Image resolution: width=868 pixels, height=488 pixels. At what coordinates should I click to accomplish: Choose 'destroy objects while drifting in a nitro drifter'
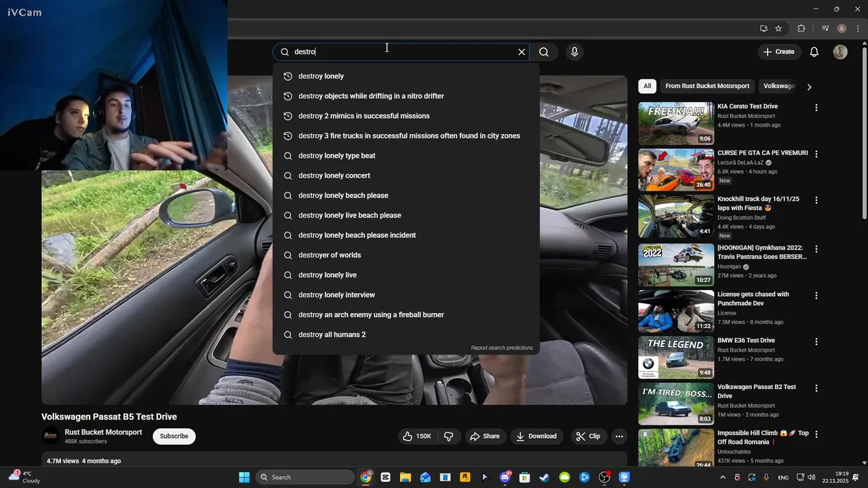[x=406, y=96]
